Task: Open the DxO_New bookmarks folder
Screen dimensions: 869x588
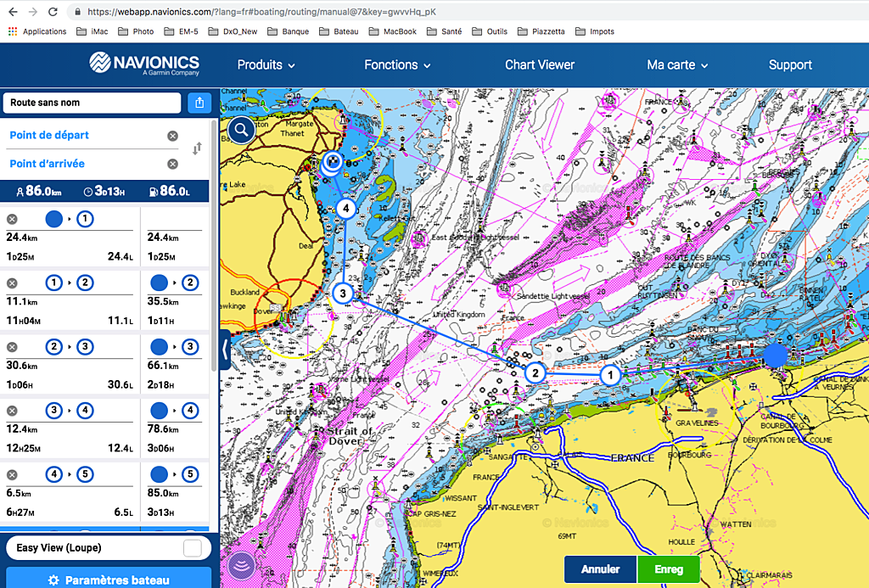Action: 233,31
